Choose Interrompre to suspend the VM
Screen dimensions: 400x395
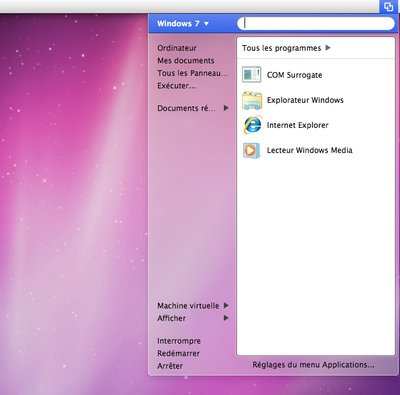click(x=179, y=341)
